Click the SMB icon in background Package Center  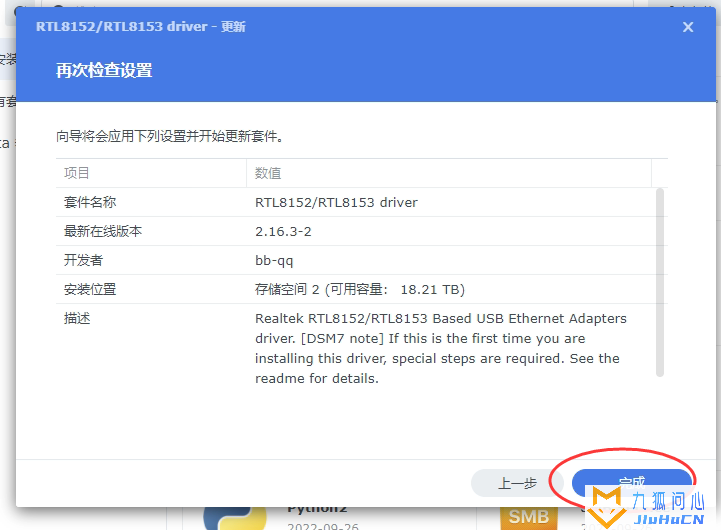529,518
